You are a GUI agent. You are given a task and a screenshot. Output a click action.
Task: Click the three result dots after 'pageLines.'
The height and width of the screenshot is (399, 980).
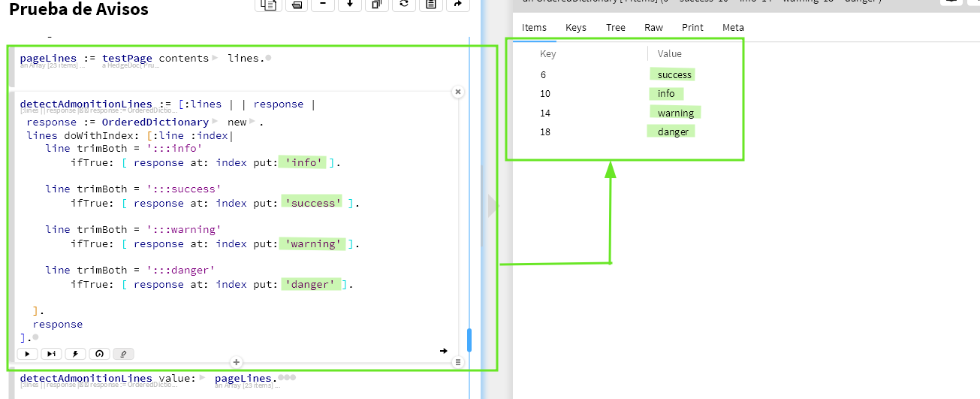click(288, 378)
